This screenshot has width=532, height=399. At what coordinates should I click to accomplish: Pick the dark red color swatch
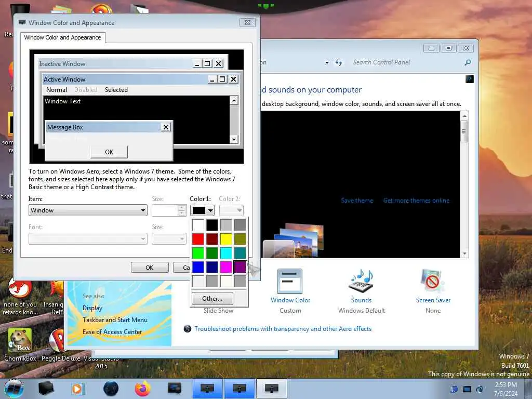[212, 239]
